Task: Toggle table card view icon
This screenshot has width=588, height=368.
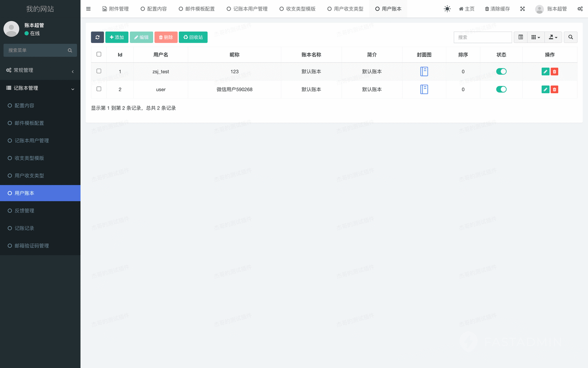Action: pos(521,37)
